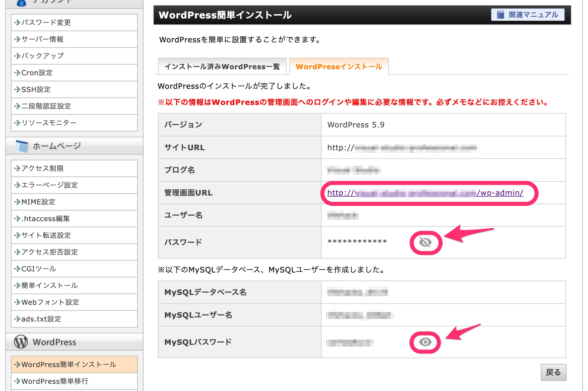The height and width of the screenshot is (391, 588).
Task: Click the arrow bullet beside WordPress簡単移行
Action: [x=17, y=381]
